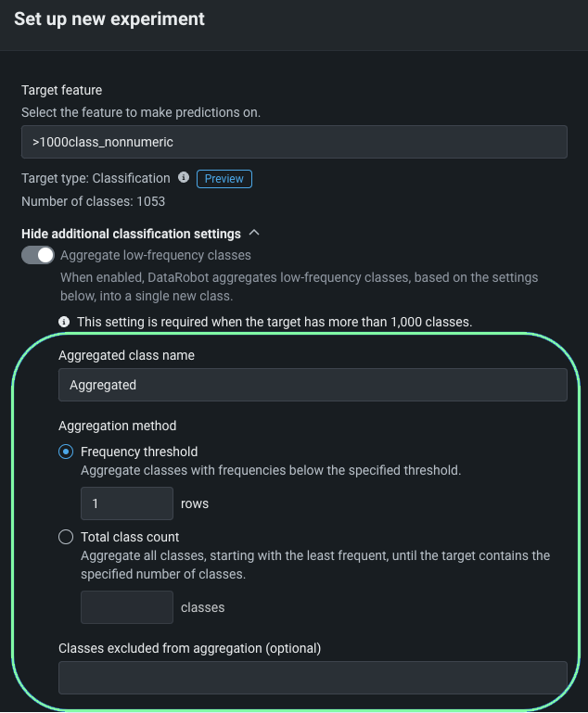Screen dimensions: 588x713
Task: Click the 'Set up new experiment' heading
Action: (109, 19)
